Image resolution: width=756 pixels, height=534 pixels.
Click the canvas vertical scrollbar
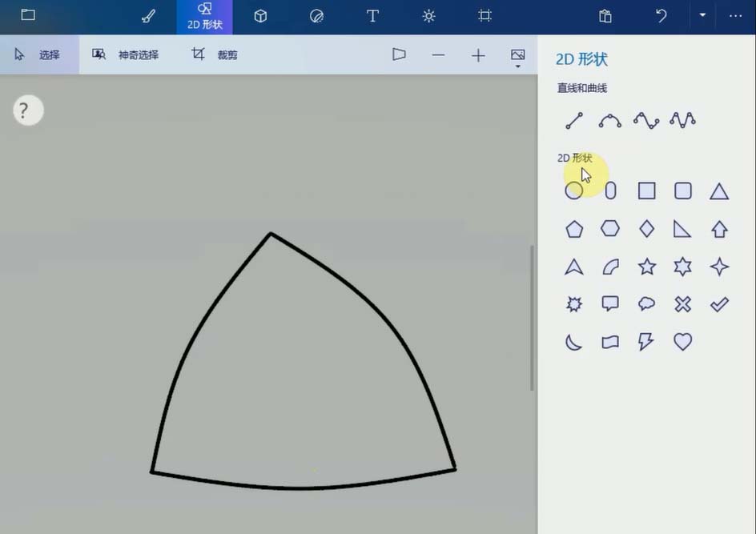(533, 318)
